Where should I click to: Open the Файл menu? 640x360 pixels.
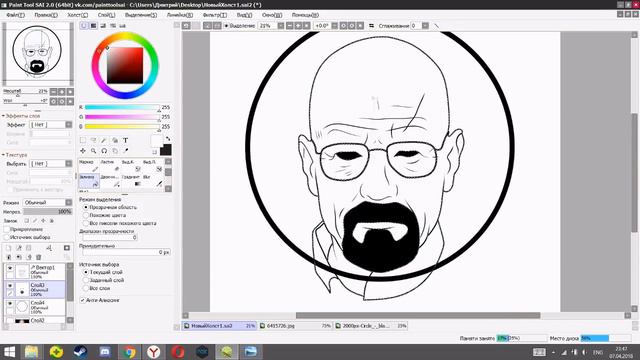[16, 15]
